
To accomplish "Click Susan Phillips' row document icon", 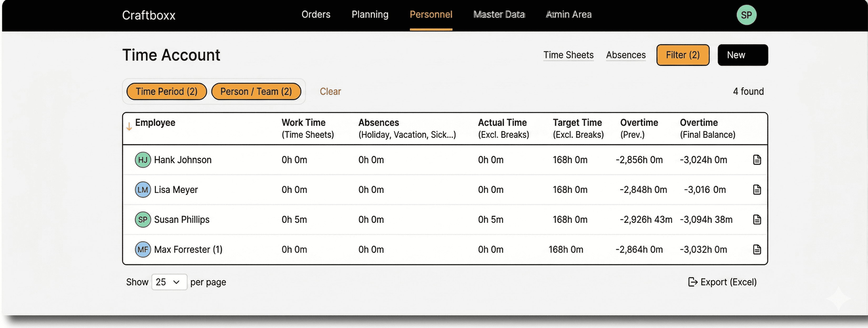I will coord(757,219).
